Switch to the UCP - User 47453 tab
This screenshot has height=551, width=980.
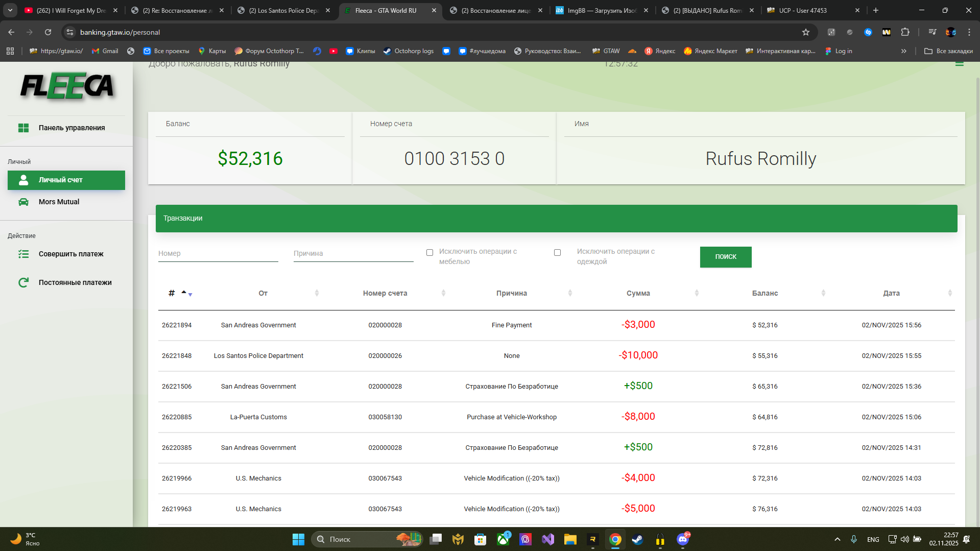pyautogui.click(x=814, y=10)
